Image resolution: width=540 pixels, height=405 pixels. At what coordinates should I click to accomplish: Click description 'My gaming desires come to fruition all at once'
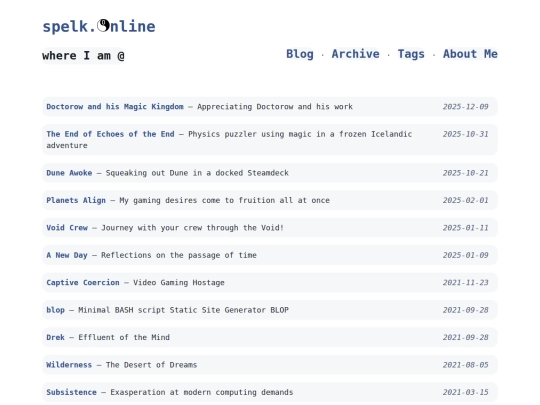click(225, 200)
